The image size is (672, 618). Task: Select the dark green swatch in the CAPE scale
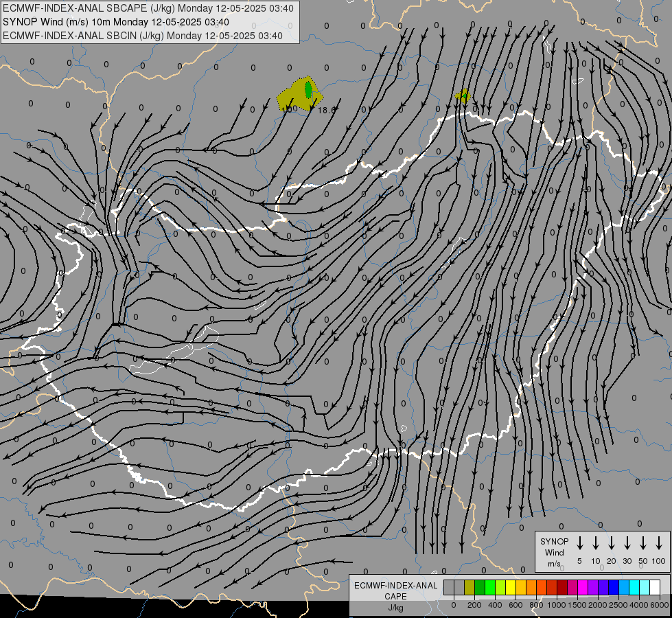click(480, 587)
